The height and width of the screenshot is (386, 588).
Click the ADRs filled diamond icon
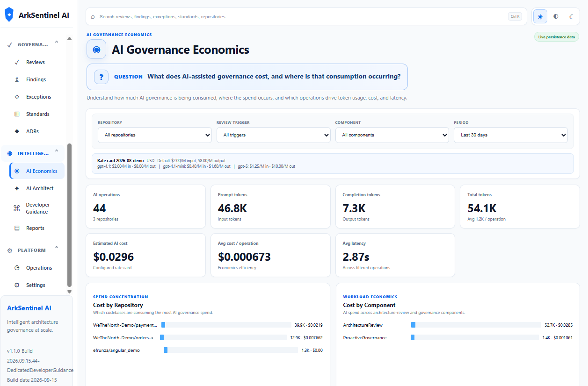(x=17, y=131)
